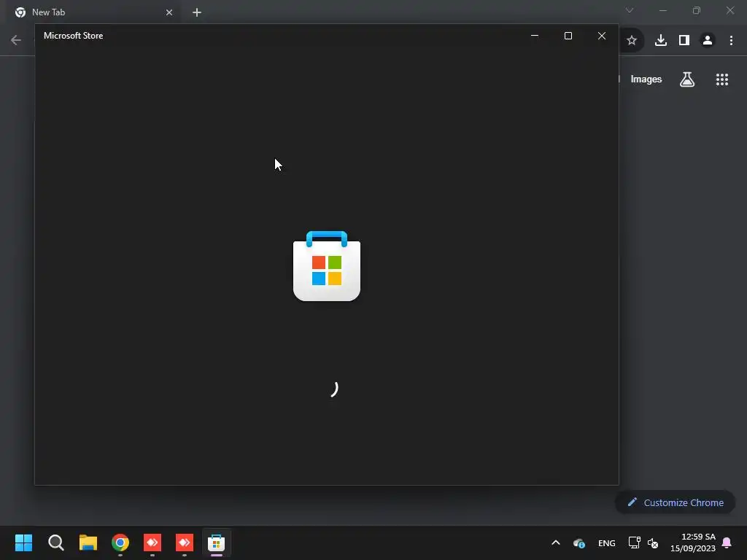
Task: Open the Windows Start menu
Action: click(23, 542)
